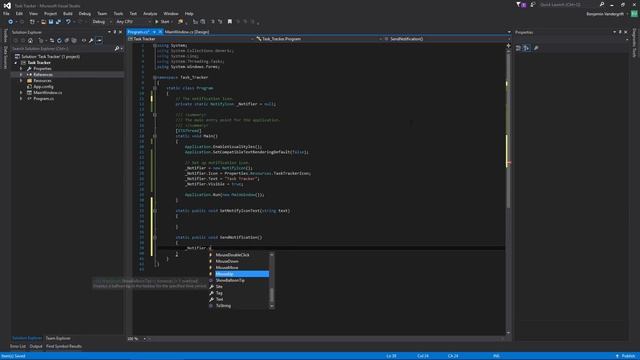Click the Property Pages wrench in Properties panel
The height and width of the screenshot is (360, 640).
click(536, 48)
